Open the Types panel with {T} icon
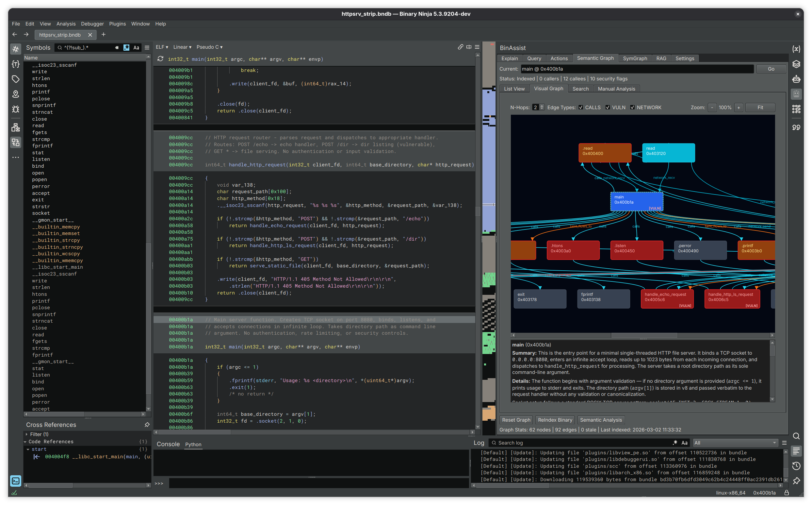 pyautogui.click(x=15, y=64)
